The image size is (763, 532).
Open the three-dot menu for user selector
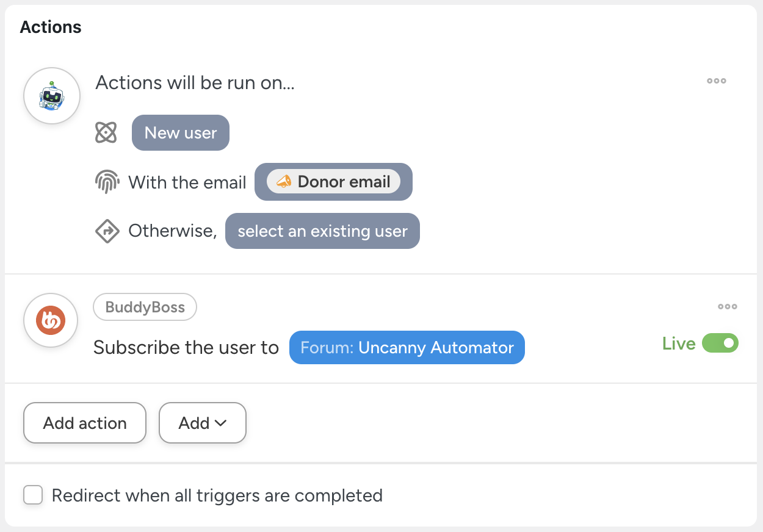[x=716, y=81]
